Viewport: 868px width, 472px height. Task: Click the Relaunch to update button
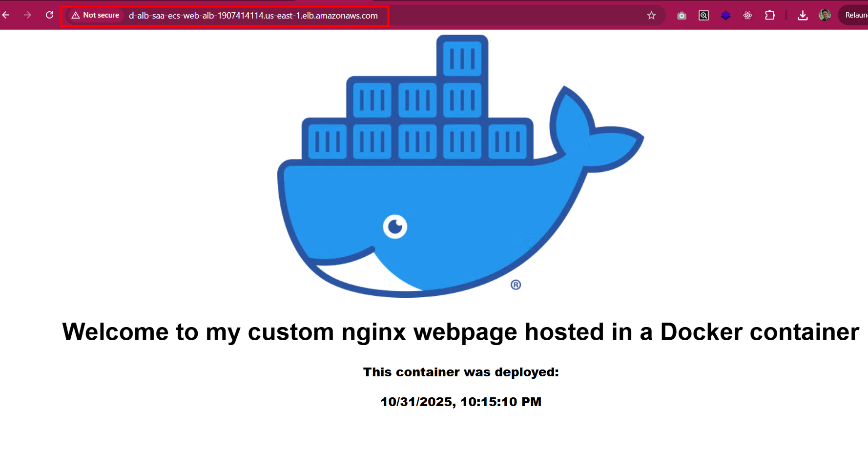pyautogui.click(x=855, y=16)
